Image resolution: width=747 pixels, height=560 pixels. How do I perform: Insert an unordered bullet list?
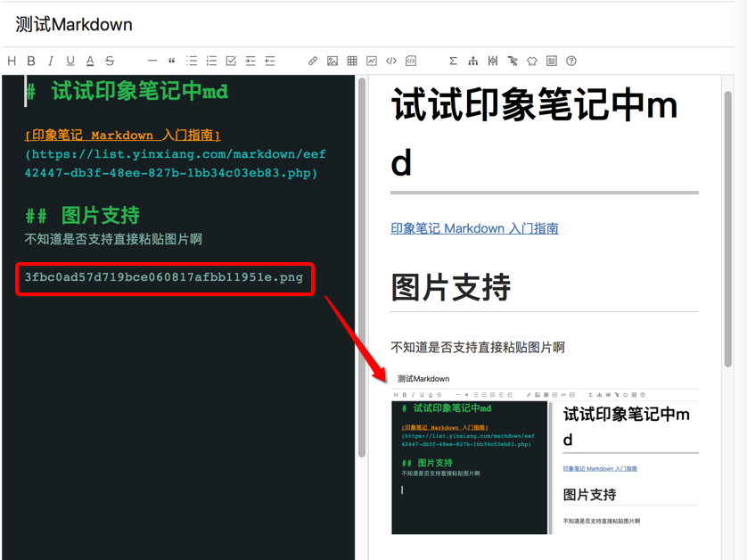192,61
